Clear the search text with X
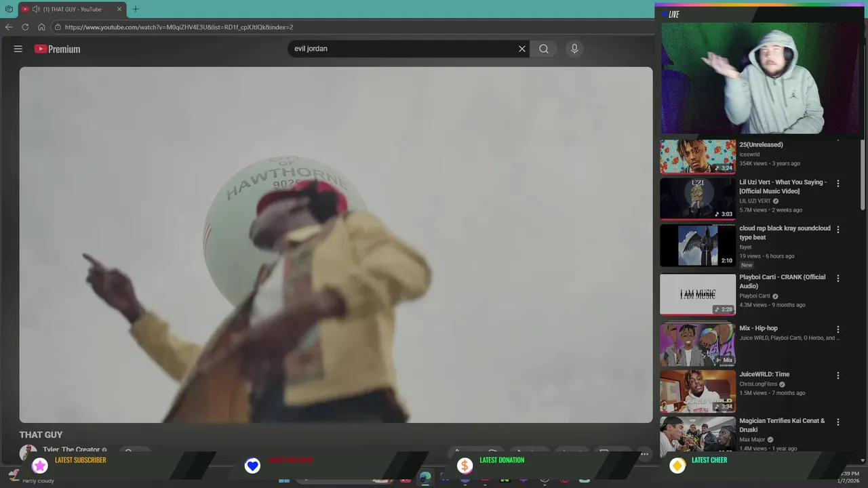This screenshot has width=868, height=488. [522, 49]
